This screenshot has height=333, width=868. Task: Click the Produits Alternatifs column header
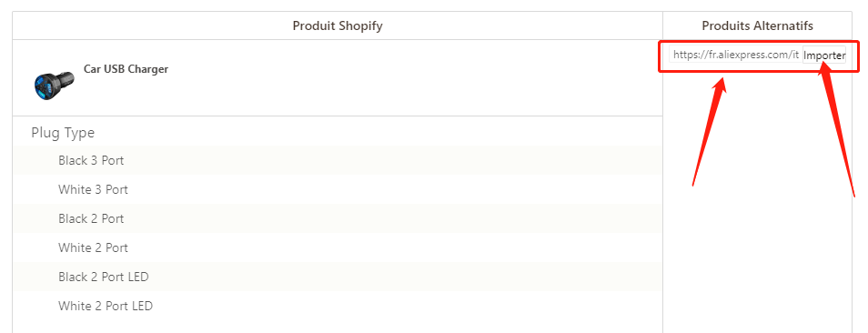coord(757,26)
